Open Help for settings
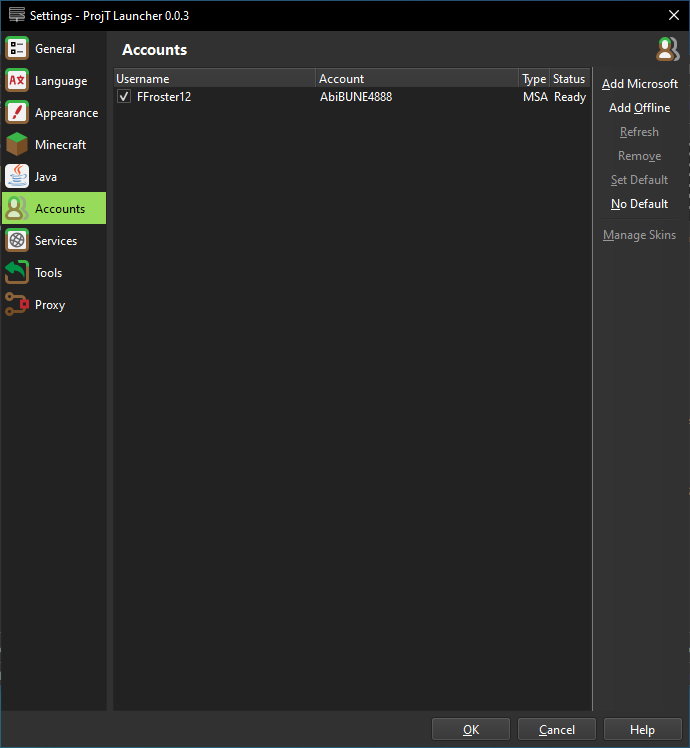This screenshot has height=748, width=690. [643, 729]
